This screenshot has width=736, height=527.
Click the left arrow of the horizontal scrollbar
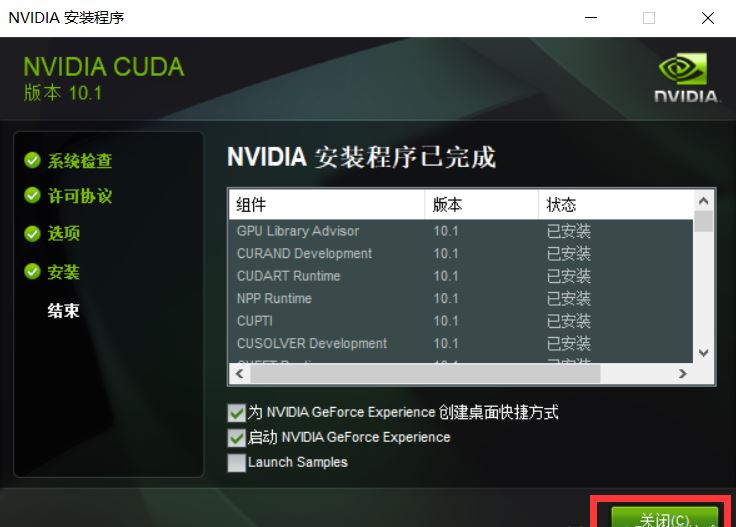pos(240,374)
